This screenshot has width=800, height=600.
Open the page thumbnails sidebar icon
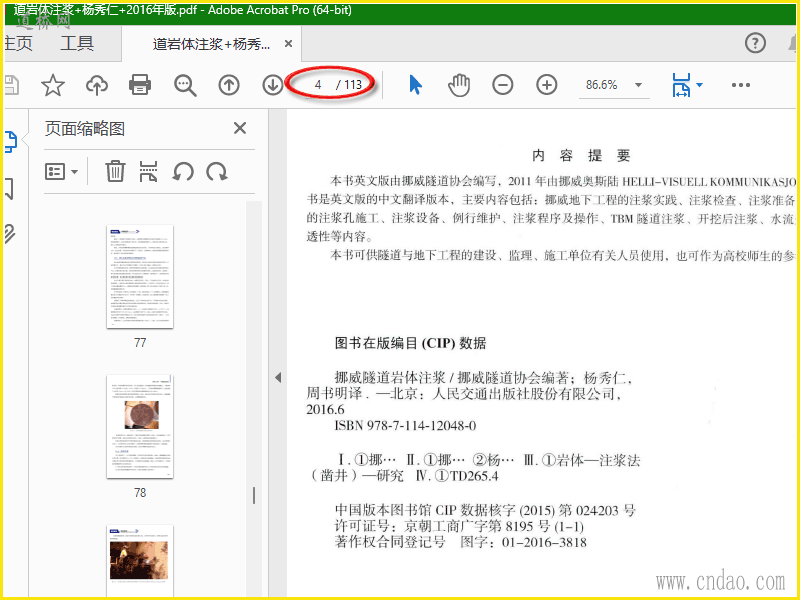10,141
